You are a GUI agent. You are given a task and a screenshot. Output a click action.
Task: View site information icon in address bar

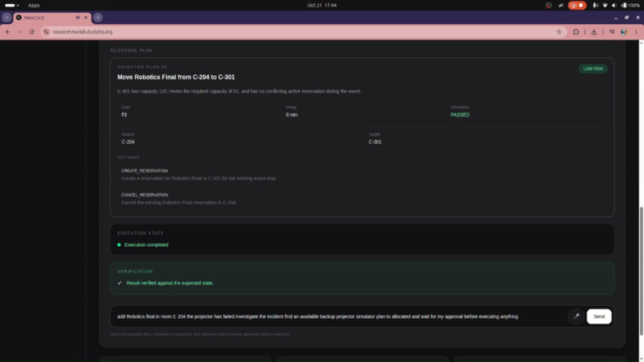[x=46, y=32]
